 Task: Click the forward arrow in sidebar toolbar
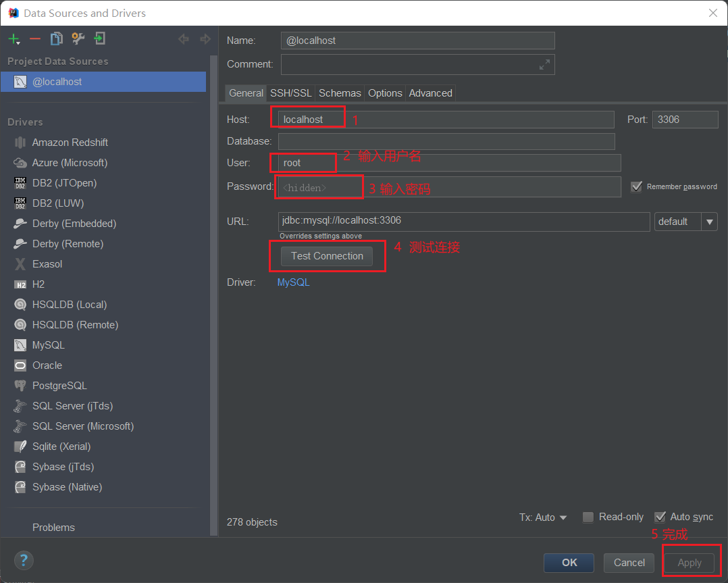205,39
